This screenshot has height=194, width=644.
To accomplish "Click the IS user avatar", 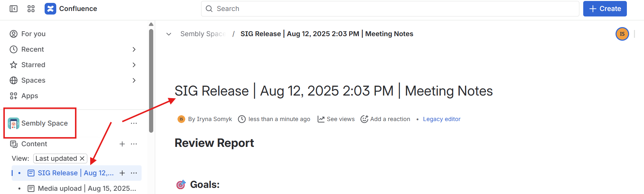I will [x=622, y=34].
